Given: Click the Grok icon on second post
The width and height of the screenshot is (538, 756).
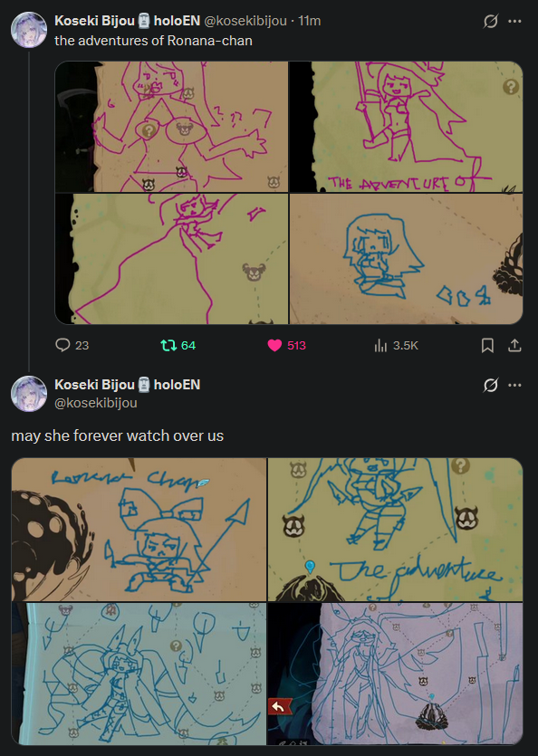Looking at the screenshot, I should point(491,385).
